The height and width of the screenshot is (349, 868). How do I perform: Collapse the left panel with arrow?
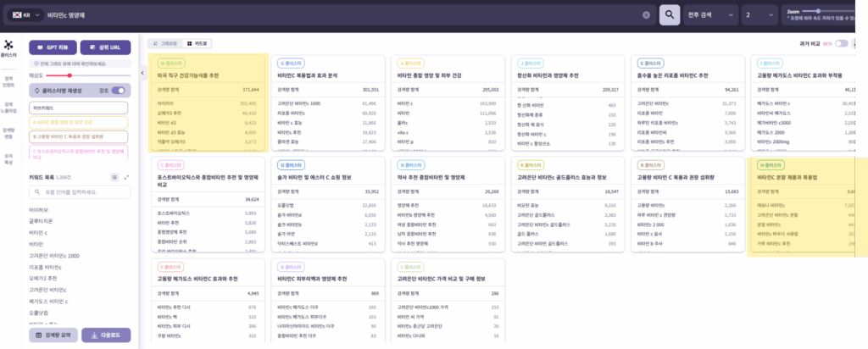pos(141,74)
